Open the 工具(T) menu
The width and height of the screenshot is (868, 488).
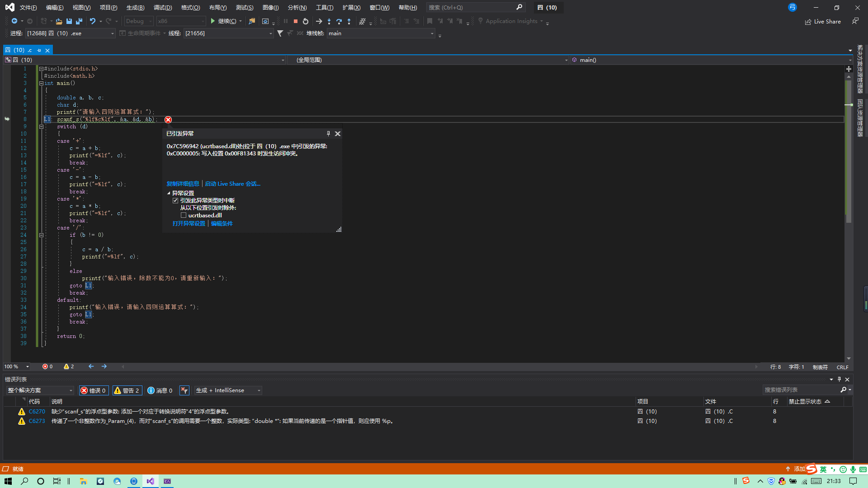(x=324, y=8)
